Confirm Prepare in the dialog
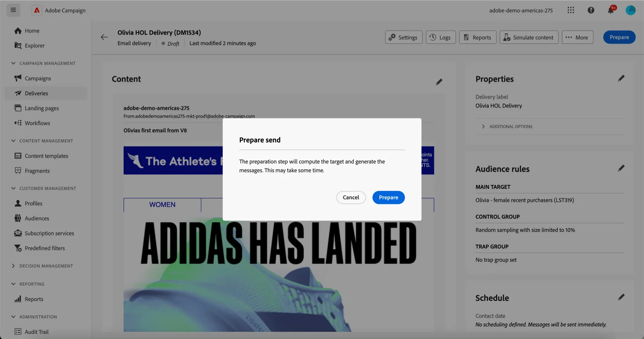Image resolution: width=644 pixels, height=339 pixels. point(388,197)
